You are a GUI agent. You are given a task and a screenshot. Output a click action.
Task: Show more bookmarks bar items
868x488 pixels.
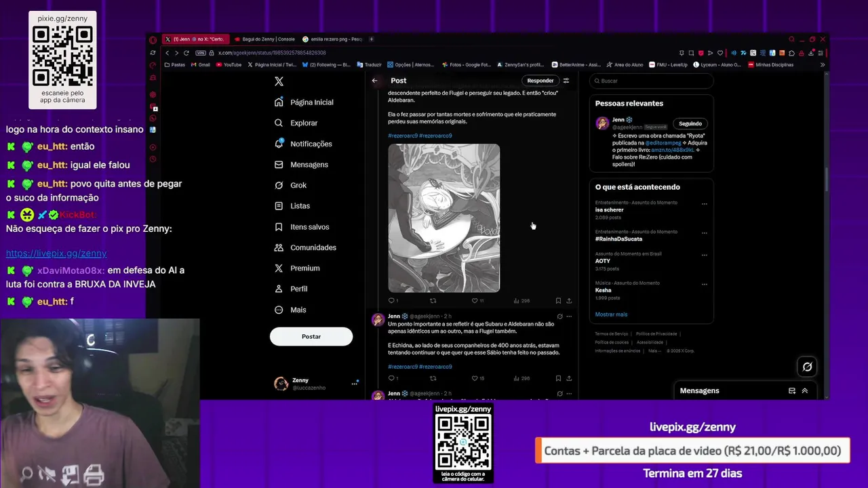pyautogui.click(x=823, y=65)
